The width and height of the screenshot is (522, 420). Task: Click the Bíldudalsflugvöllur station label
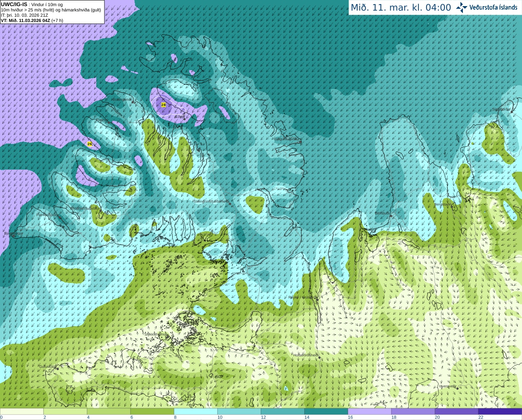coord(84,208)
